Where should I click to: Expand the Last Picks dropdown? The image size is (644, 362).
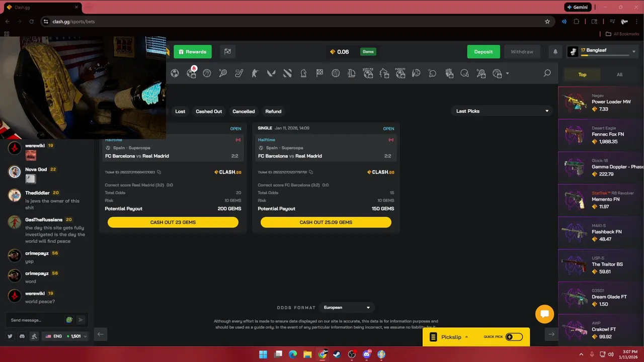(502, 111)
